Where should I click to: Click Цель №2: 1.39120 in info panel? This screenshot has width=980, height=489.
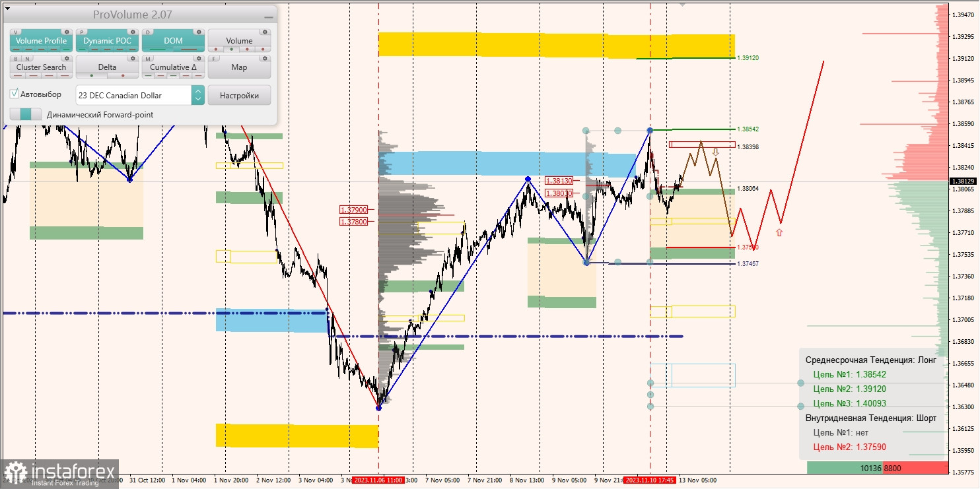click(849, 389)
